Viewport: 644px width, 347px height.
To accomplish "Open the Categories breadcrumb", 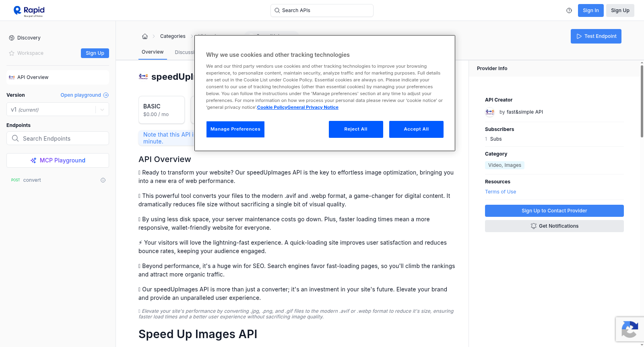I will (x=173, y=36).
